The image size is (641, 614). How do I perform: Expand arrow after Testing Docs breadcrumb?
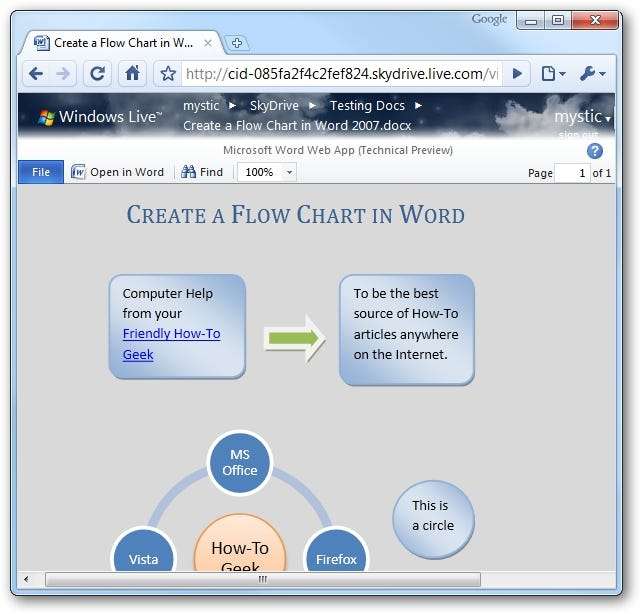click(x=418, y=106)
